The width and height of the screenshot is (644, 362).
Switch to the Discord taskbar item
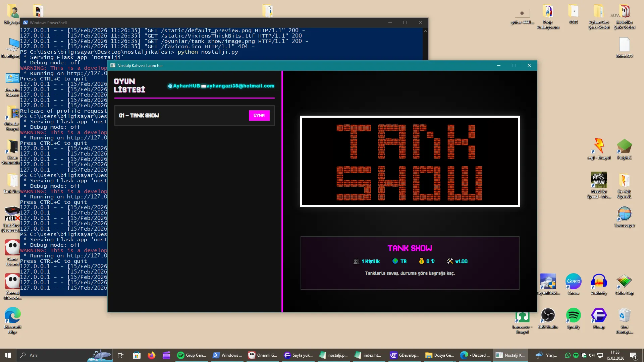[x=475, y=355]
